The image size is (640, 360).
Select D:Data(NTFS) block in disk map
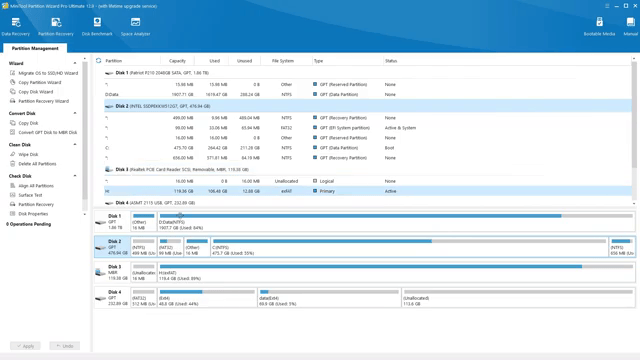point(396,222)
